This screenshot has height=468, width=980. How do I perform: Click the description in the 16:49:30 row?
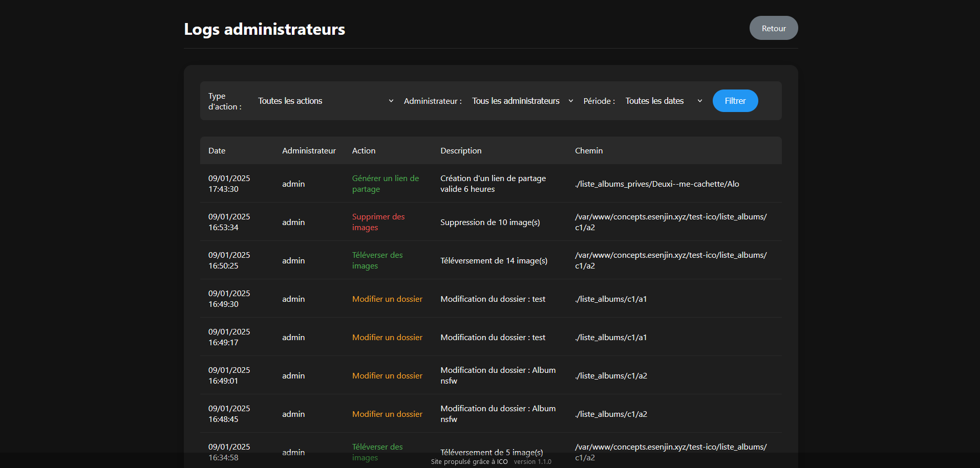pyautogui.click(x=493, y=299)
